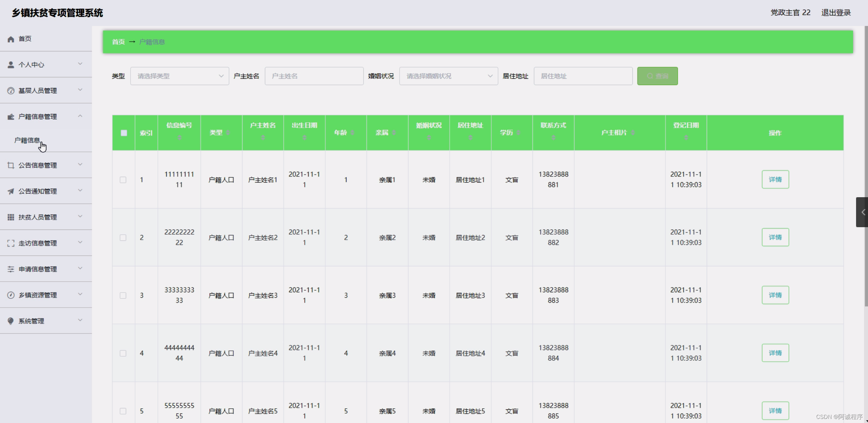
Task: Click 详情 on the first record
Action: click(x=775, y=179)
